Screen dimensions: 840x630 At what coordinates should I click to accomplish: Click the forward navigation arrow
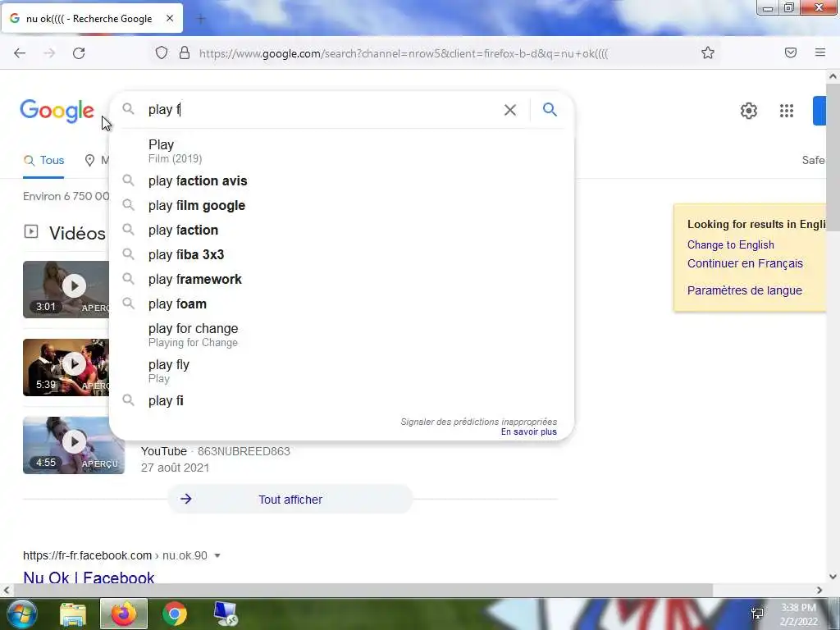pos(49,53)
